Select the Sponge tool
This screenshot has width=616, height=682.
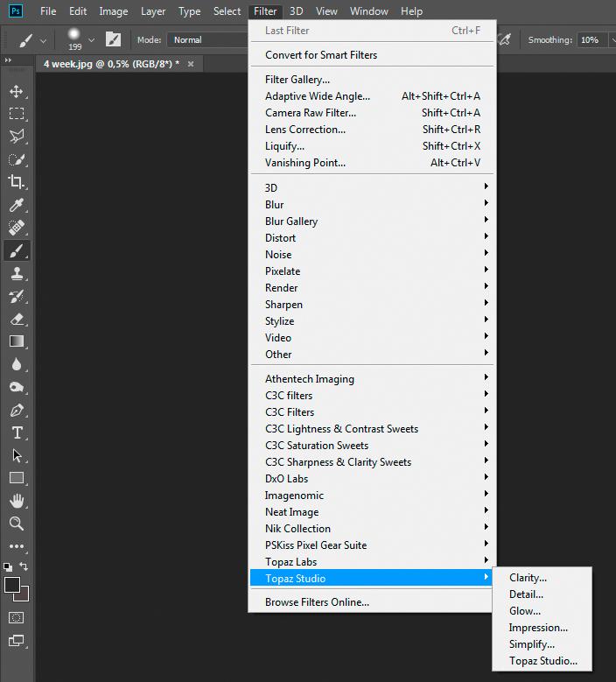(17, 387)
